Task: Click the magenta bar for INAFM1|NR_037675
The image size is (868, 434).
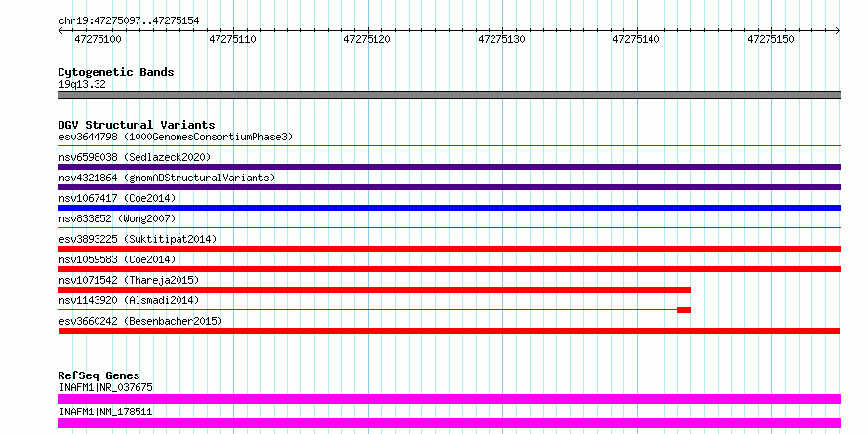Action: 449,399
